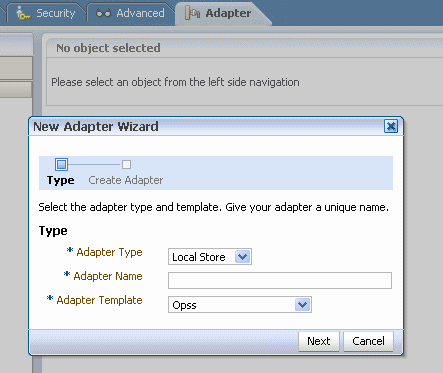The image size is (443, 373).
Task: Click the New Adapter Wizard title
Action: click(x=96, y=127)
